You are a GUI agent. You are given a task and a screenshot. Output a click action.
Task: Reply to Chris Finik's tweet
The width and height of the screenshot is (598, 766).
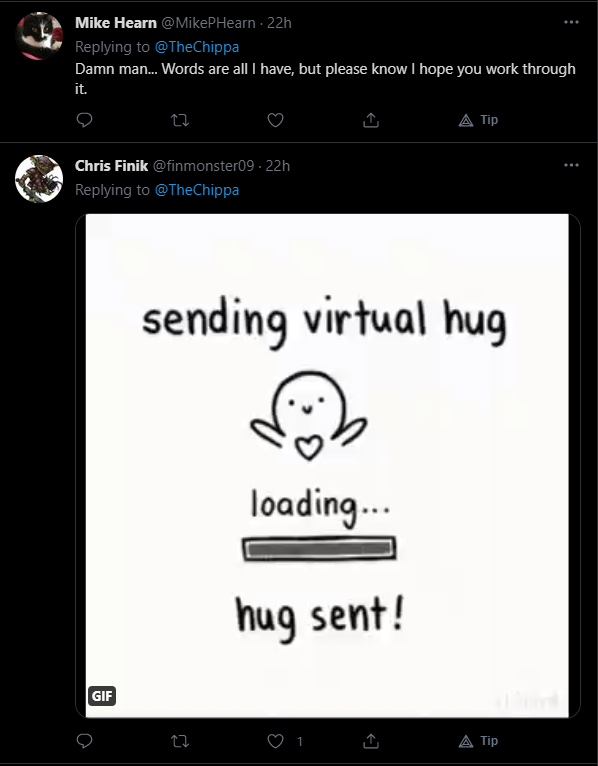pyautogui.click(x=85, y=741)
